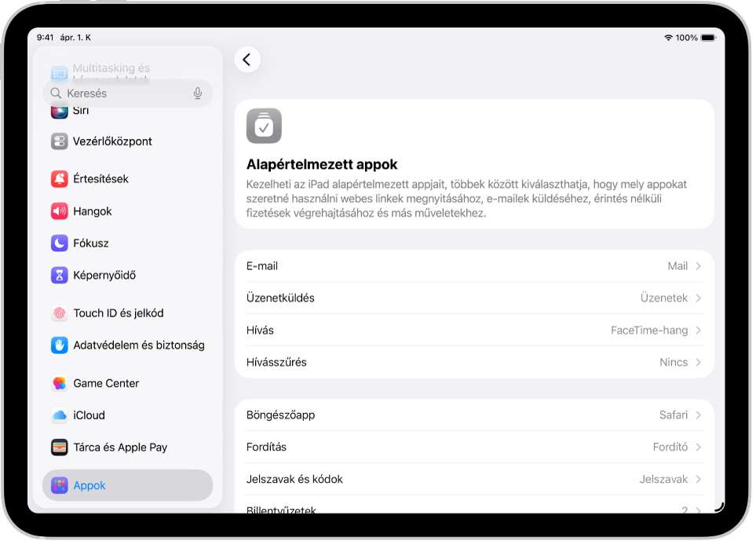Select Üzenetküldés in the default apps list
Image resolution: width=756 pixels, height=541 pixels.
(471, 298)
